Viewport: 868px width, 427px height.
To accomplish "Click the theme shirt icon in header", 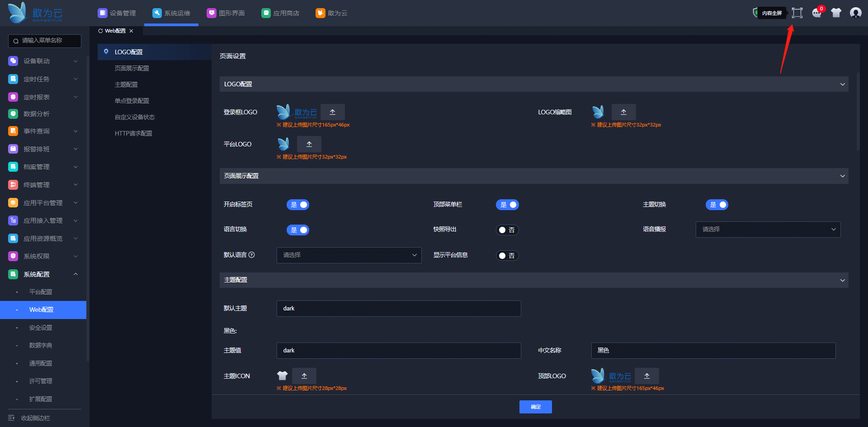I will click(836, 13).
